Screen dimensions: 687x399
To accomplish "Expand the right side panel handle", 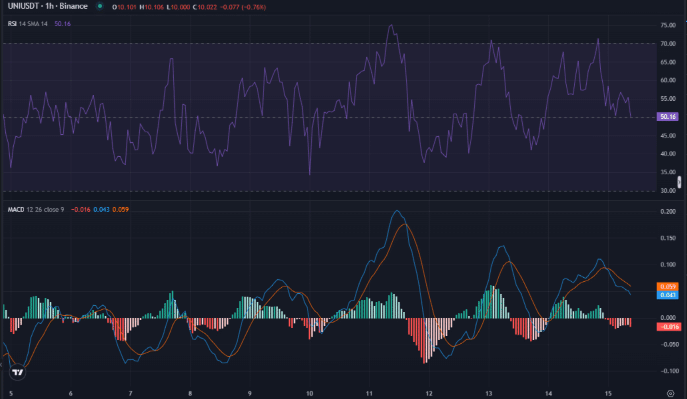I will [679, 182].
